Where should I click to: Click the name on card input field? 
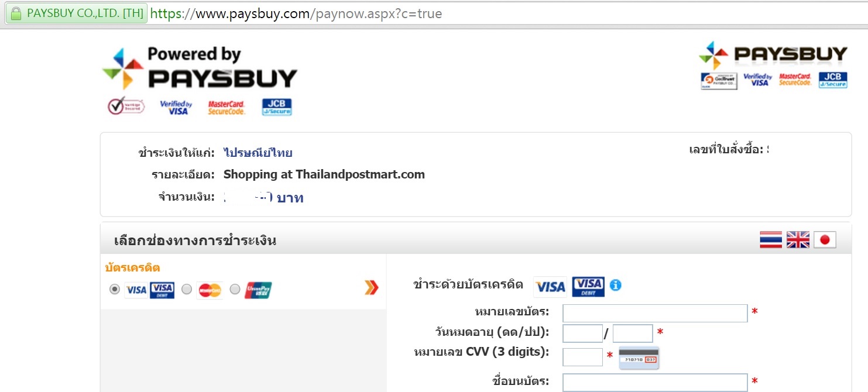click(x=655, y=383)
